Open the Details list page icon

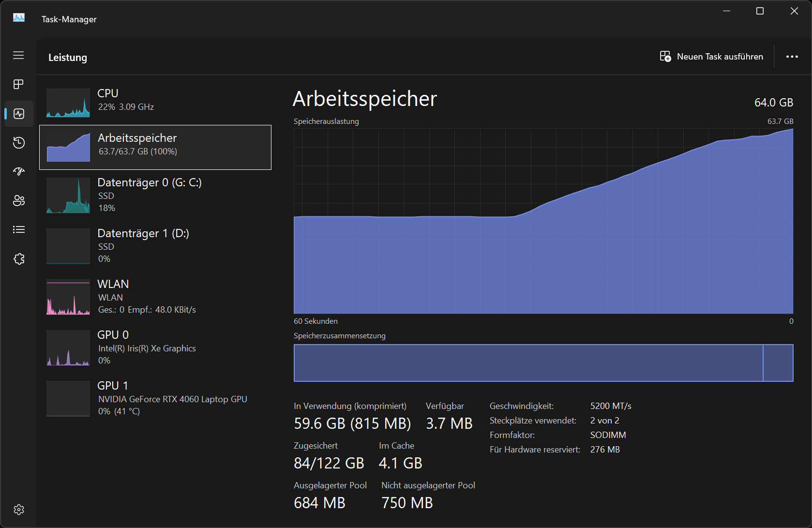coord(19,229)
